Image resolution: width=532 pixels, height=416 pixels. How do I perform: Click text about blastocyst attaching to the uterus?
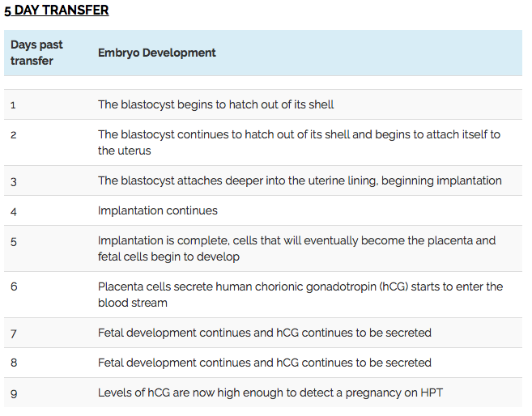tap(299, 142)
